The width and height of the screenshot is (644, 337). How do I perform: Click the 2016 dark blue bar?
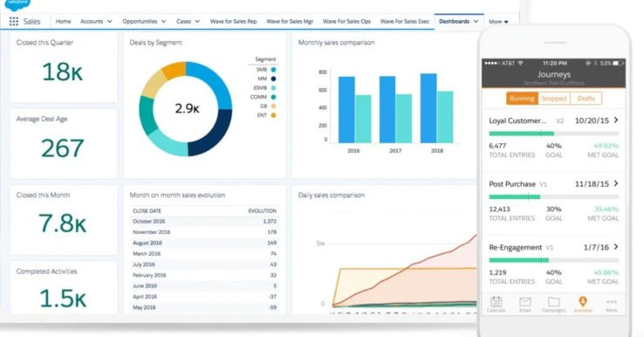[x=346, y=110]
